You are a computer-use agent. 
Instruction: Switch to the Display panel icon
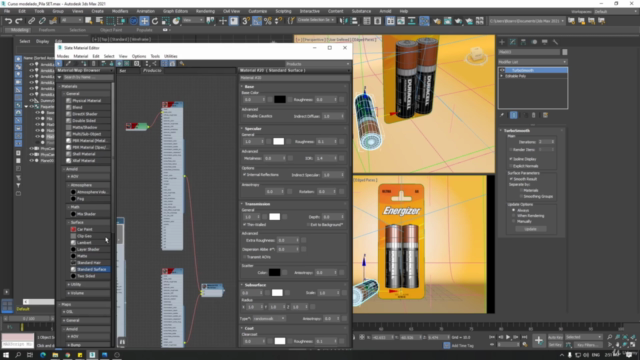point(544,42)
